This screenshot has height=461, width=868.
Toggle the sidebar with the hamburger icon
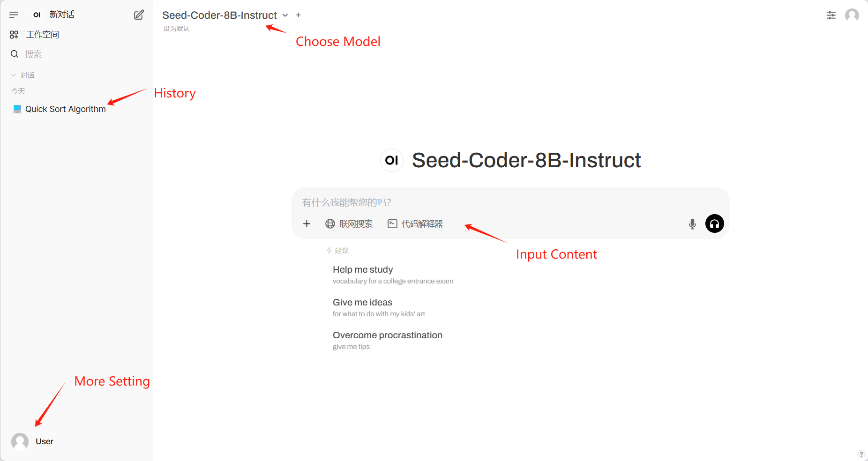click(14, 15)
